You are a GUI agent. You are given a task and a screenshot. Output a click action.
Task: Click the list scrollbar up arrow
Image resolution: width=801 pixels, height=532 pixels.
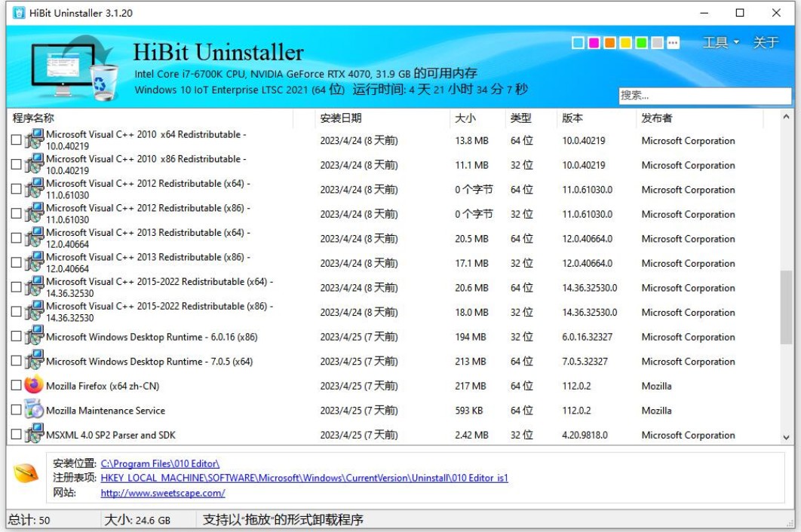click(x=786, y=117)
